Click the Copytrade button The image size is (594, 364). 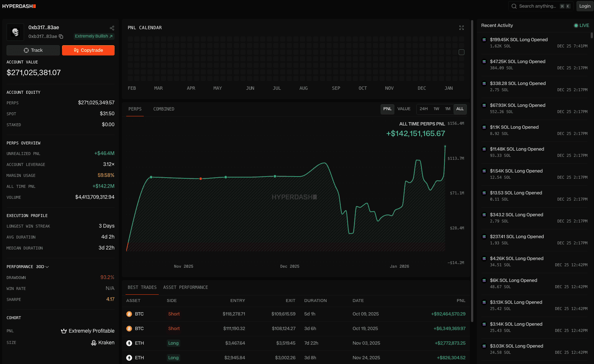[88, 50]
